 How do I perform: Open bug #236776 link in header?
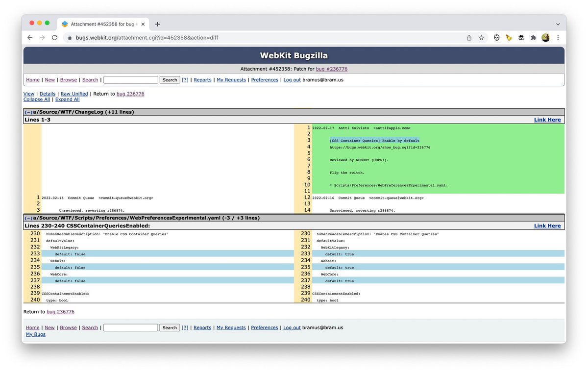(332, 69)
